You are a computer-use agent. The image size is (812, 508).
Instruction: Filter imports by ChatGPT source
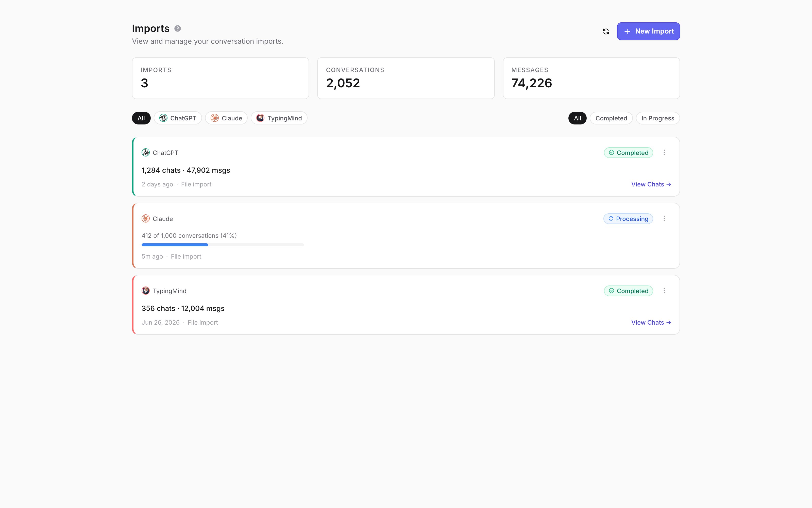178,118
